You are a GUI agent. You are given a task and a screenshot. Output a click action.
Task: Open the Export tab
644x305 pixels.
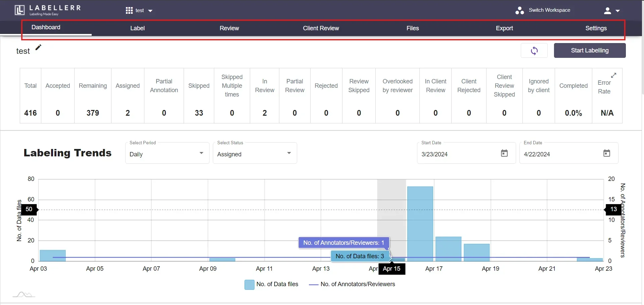pyautogui.click(x=504, y=28)
